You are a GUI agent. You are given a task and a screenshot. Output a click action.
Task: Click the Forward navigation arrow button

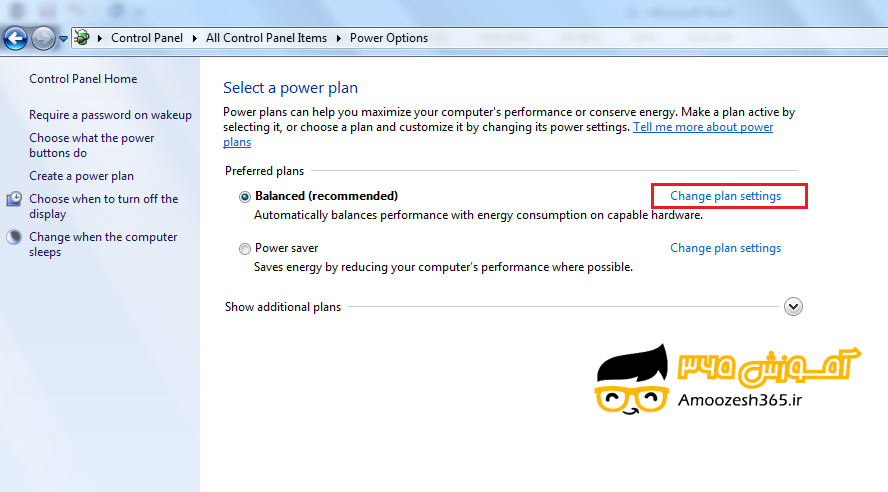pyautogui.click(x=43, y=39)
